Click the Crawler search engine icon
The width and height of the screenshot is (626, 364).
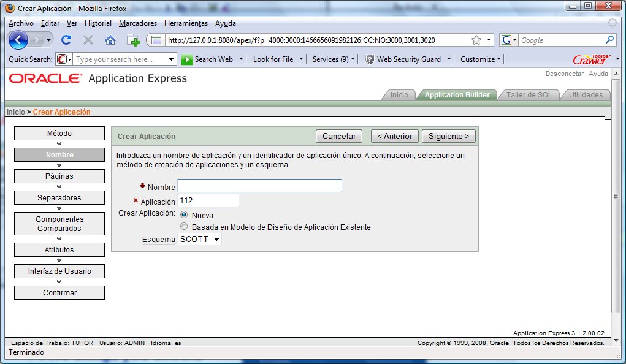(x=61, y=59)
